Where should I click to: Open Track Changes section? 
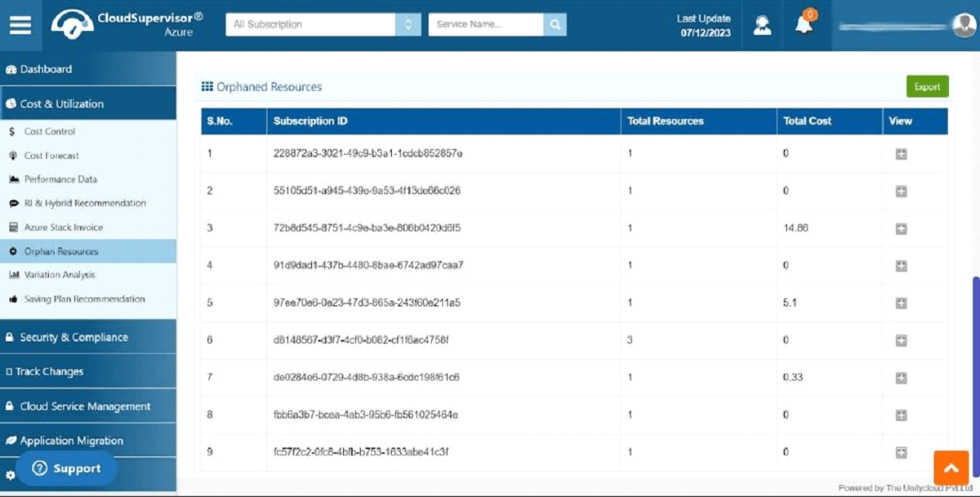88,372
